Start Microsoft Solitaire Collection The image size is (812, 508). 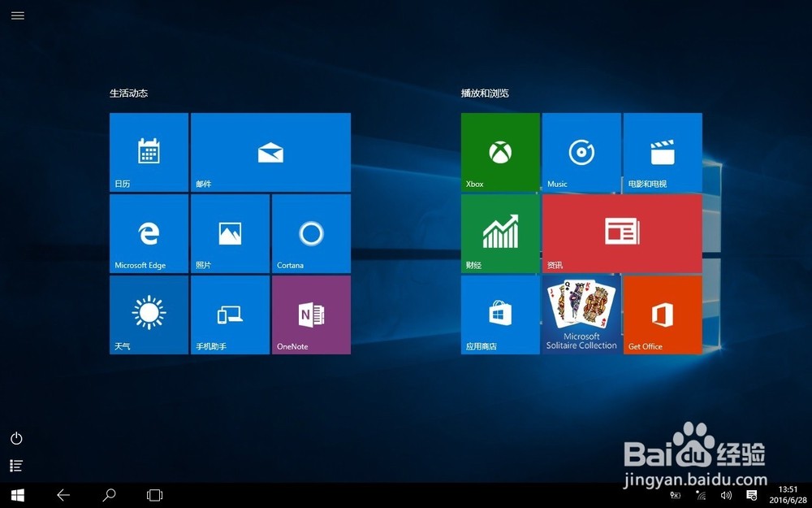[581, 315]
